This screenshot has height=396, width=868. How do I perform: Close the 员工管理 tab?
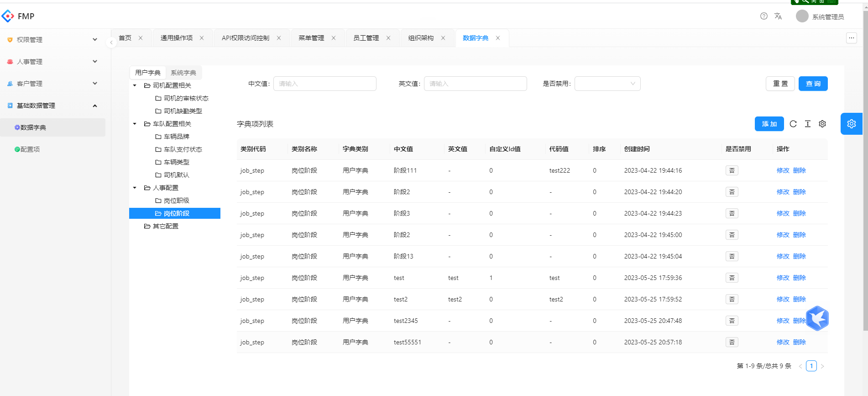(388, 38)
